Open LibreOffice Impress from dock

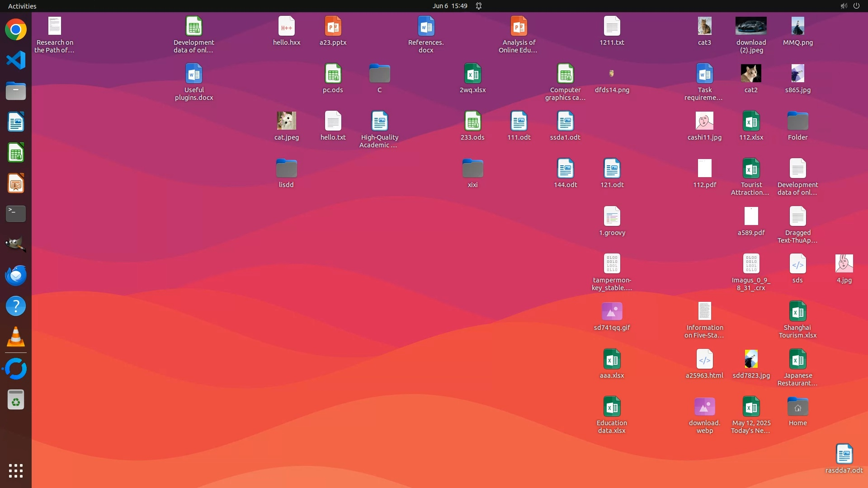[x=16, y=183]
